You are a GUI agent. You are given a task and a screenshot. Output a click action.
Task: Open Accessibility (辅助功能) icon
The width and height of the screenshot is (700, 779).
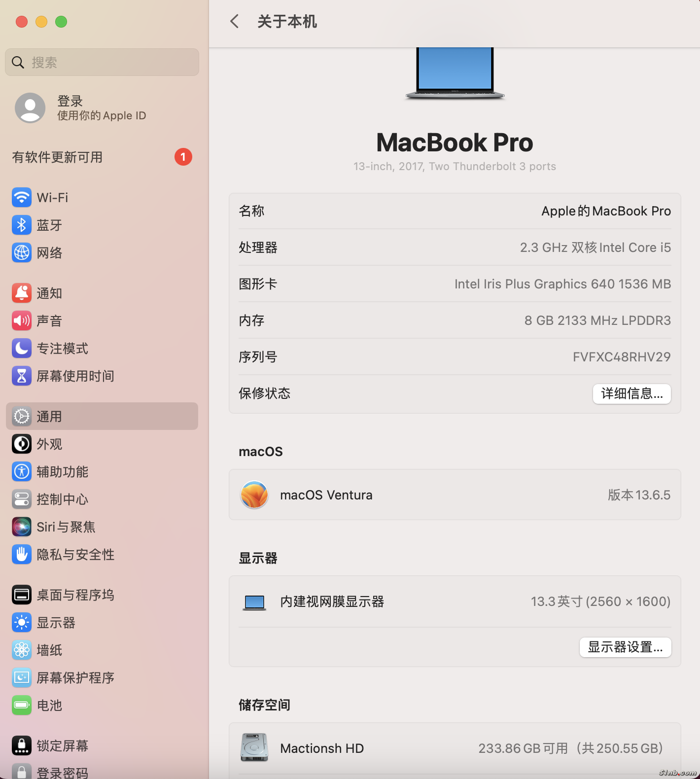[x=22, y=472]
